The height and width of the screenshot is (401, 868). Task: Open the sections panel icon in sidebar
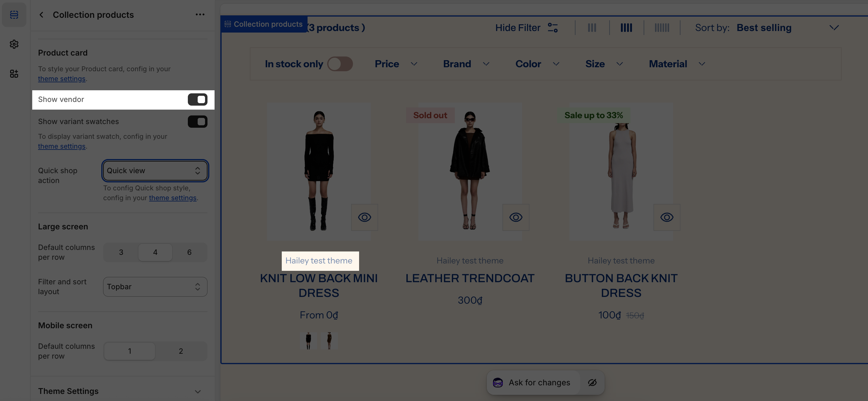14,14
